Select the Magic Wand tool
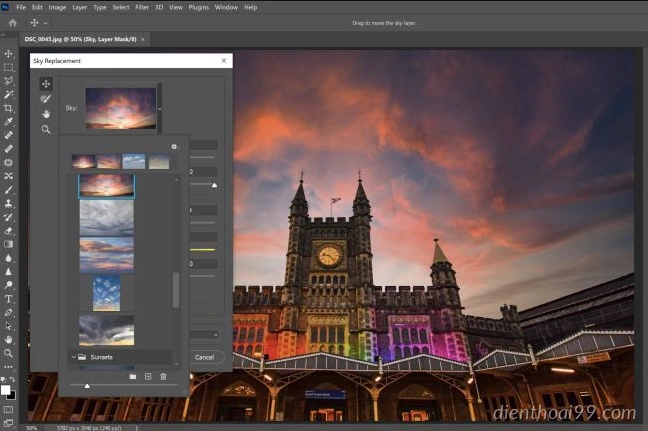This screenshot has height=431, width=648. 8,95
